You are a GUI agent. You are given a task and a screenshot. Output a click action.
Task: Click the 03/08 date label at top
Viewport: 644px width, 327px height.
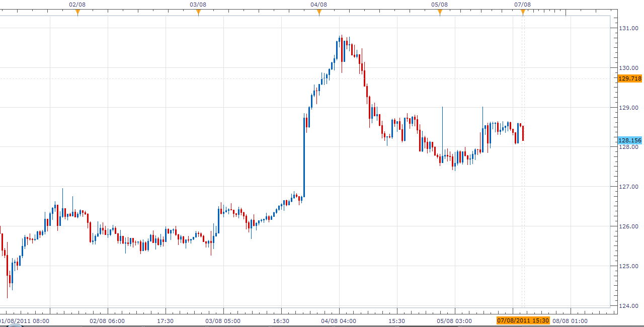198,5
